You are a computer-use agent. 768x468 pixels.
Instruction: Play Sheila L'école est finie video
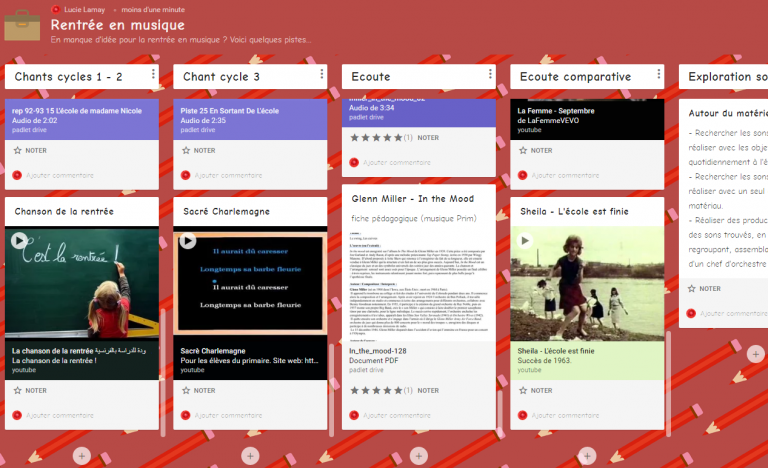(x=525, y=240)
